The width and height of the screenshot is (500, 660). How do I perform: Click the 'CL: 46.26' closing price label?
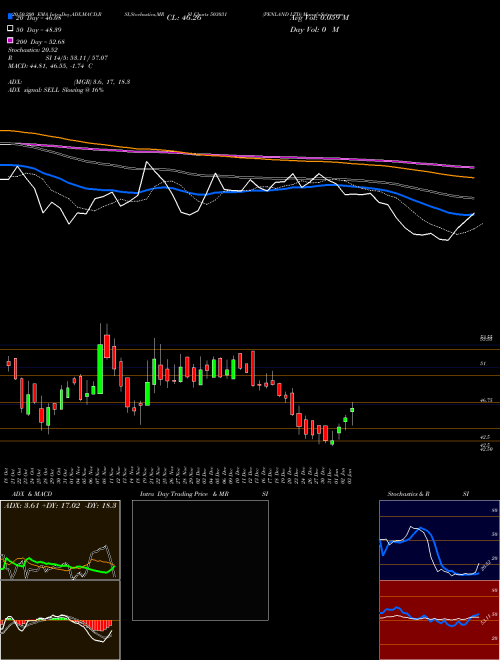pos(184,18)
